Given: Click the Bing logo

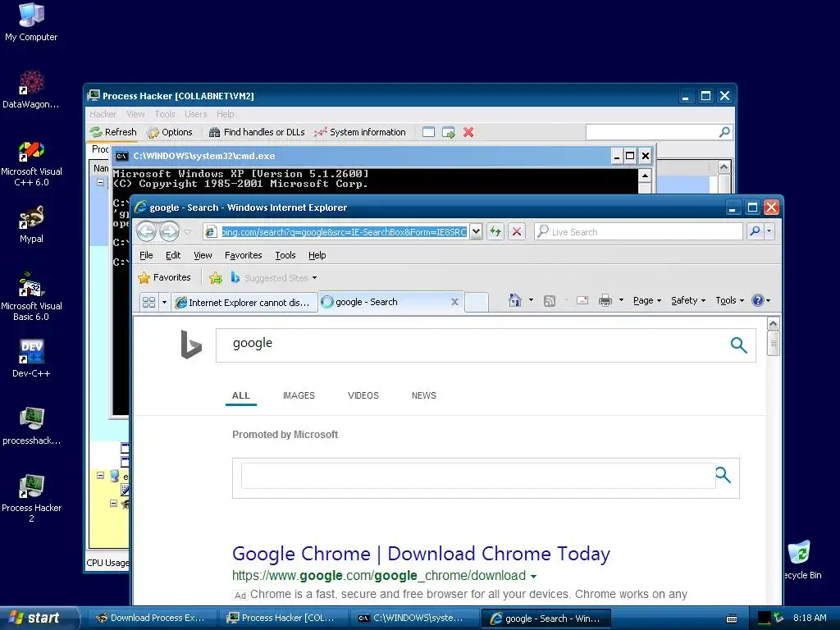Looking at the screenshot, I should (x=190, y=344).
